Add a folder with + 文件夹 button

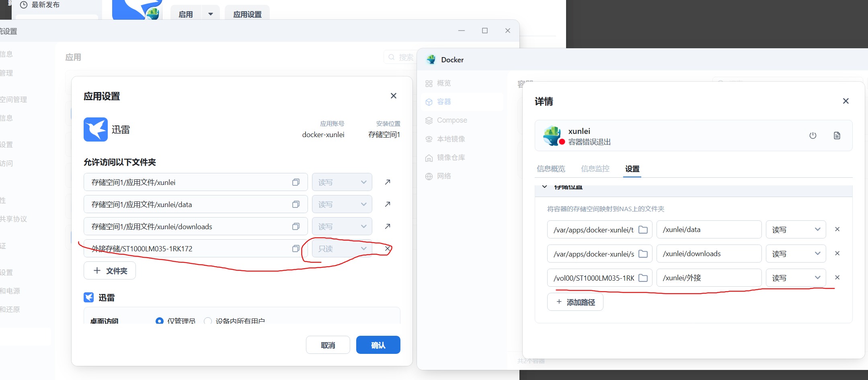coord(110,271)
